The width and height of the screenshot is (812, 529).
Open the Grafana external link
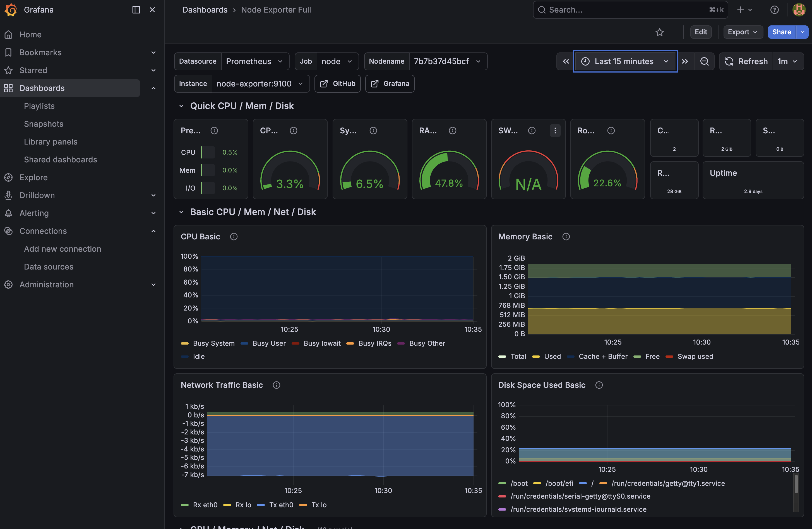pyautogui.click(x=390, y=83)
